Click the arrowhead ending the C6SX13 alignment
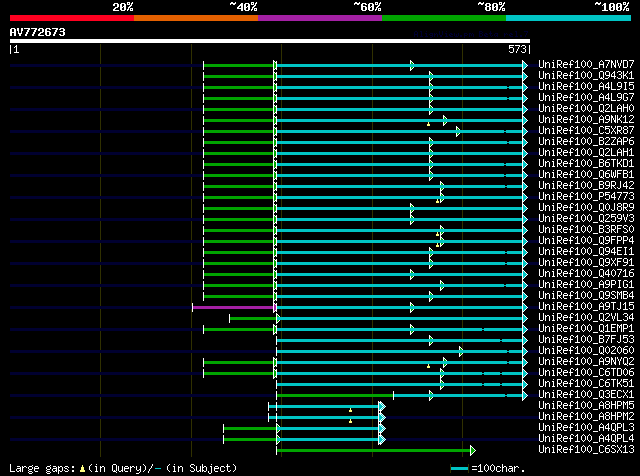 click(x=473, y=451)
